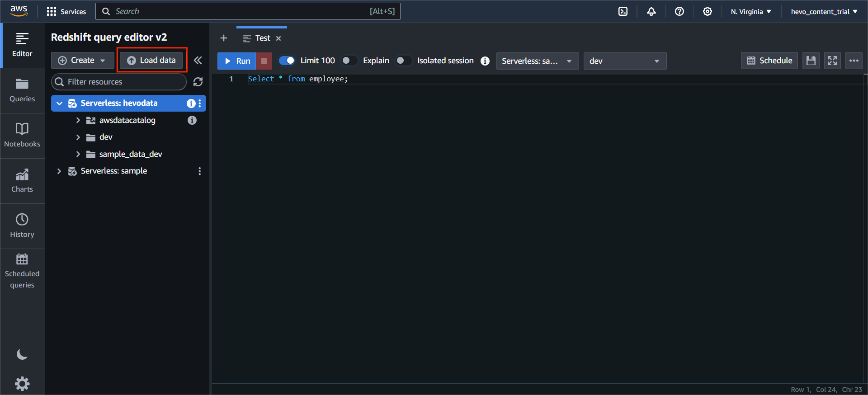Select the sample_data_dev tree item

(131, 154)
